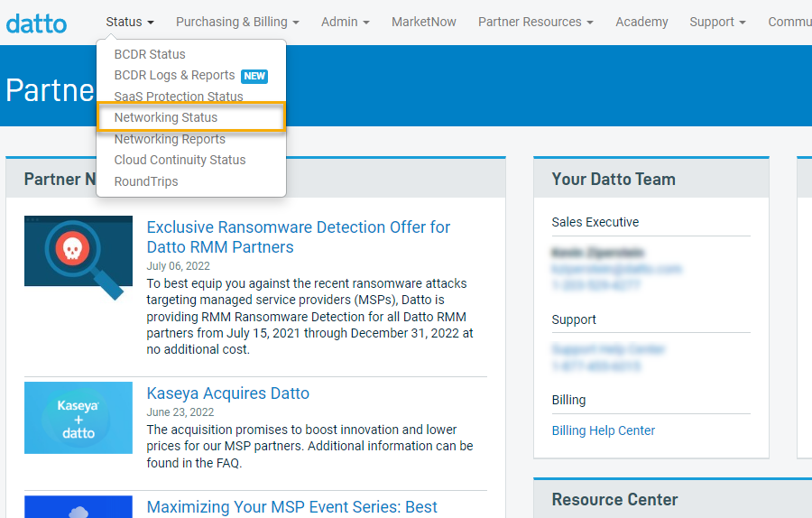Click the Support label in Your Datto Team
Viewport: 812px width, 518px height.
point(574,319)
